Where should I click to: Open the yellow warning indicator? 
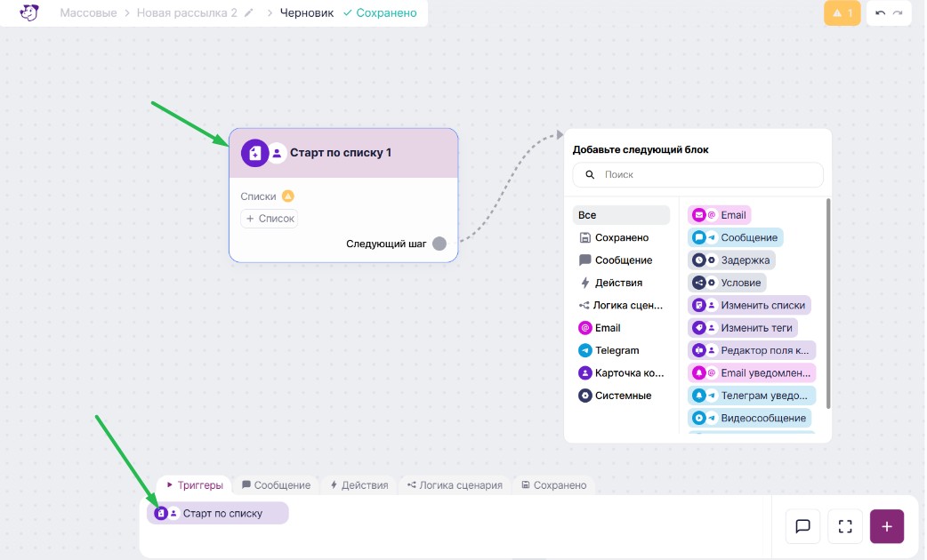[842, 13]
